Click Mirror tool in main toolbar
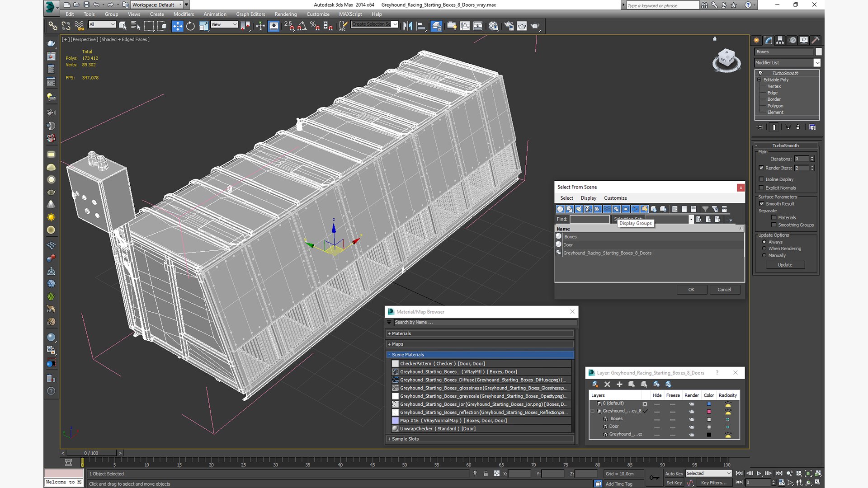 pos(408,26)
